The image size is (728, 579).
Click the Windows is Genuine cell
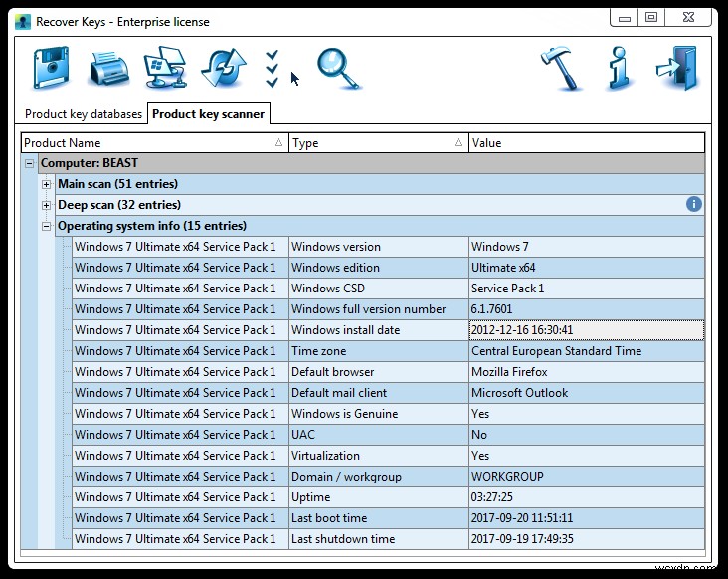coord(378,414)
